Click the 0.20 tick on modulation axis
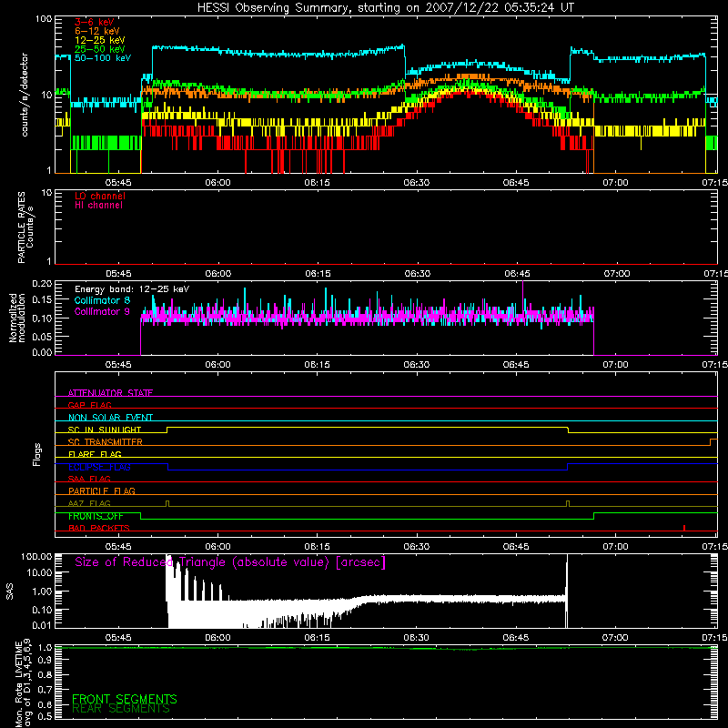This screenshot has height=728, width=728. coord(42,283)
